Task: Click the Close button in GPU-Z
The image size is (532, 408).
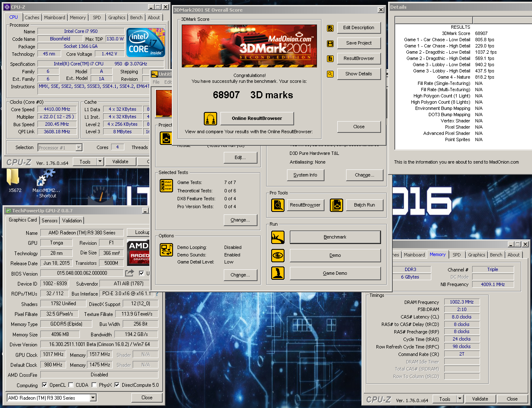Action: pyautogui.click(x=147, y=398)
